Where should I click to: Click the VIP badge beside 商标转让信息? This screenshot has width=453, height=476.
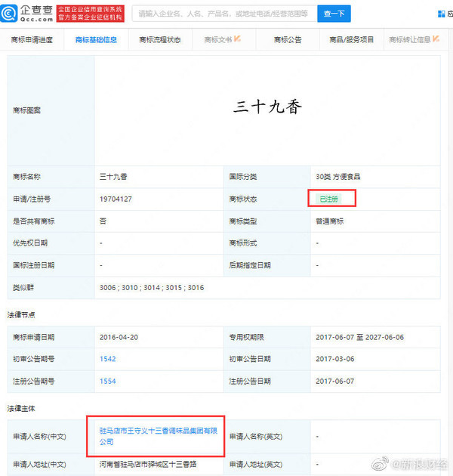coord(436,39)
